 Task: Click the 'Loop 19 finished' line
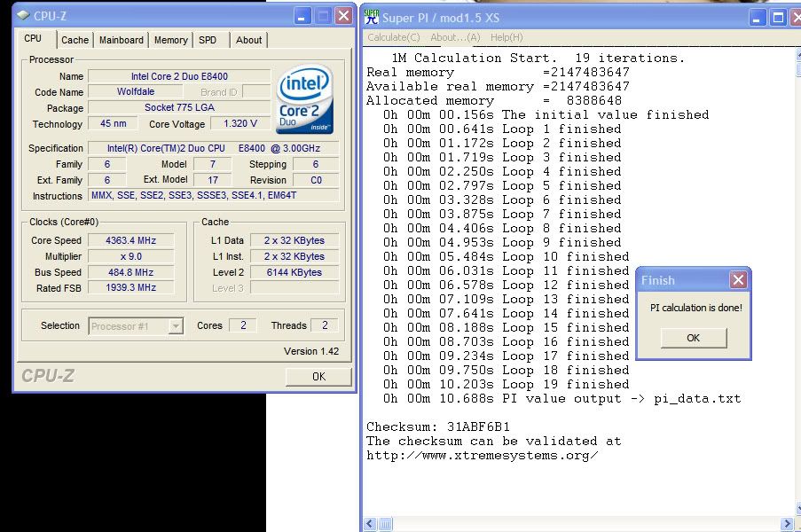pos(507,384)
